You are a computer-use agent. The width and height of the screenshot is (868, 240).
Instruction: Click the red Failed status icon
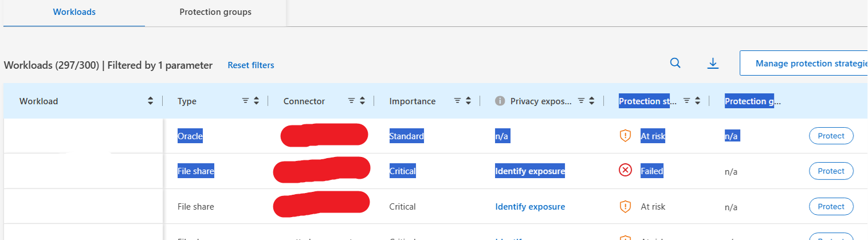pyautogui.click(x=625, y=171)
